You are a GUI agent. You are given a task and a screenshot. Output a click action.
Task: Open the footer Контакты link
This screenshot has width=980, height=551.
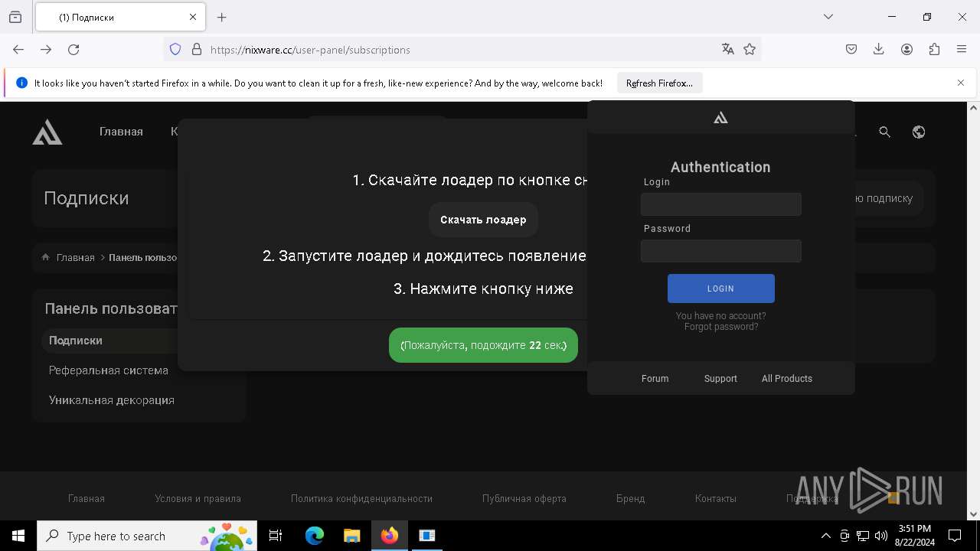pyautogui.click(x=716, y=498)
